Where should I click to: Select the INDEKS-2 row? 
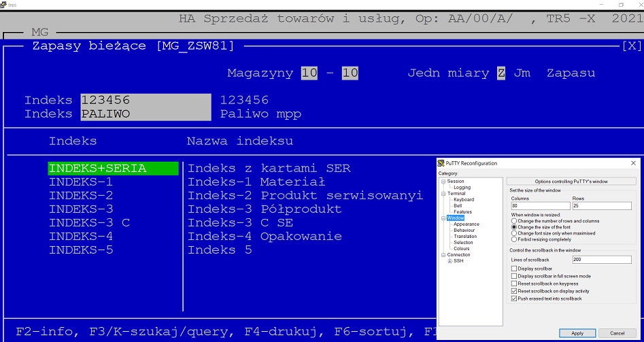(81, 195)
